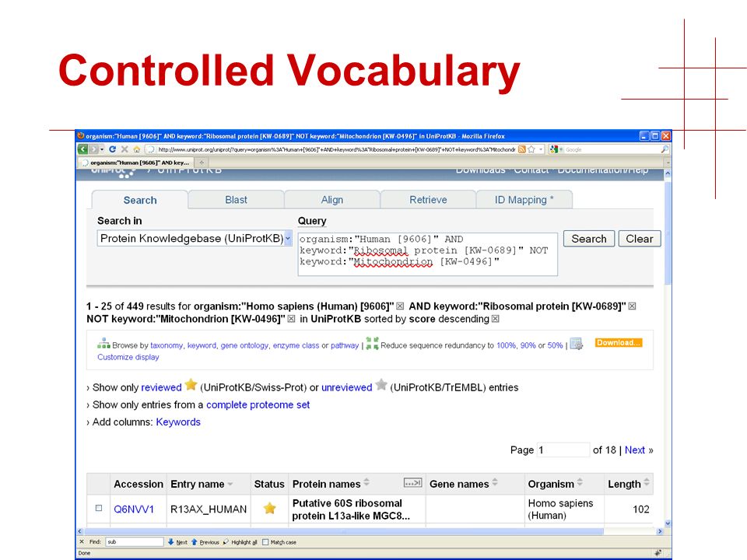Enable Match case checkbox

click(x=266, y=542)
